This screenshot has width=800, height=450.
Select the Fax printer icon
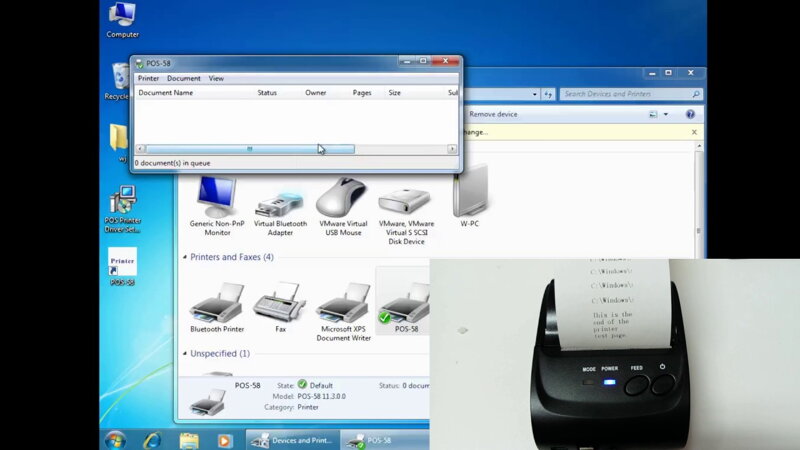(280, 308)
